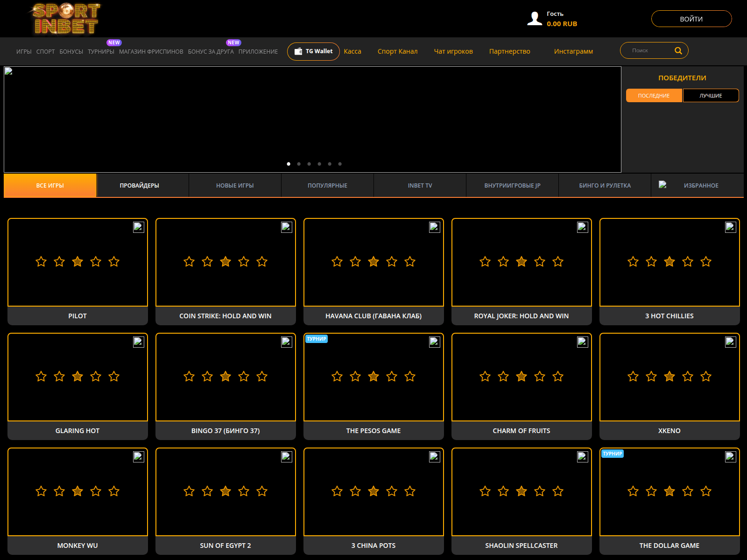Open the TG Wallet
Viewport: 747px width, 560px height.
click(313, 51)
